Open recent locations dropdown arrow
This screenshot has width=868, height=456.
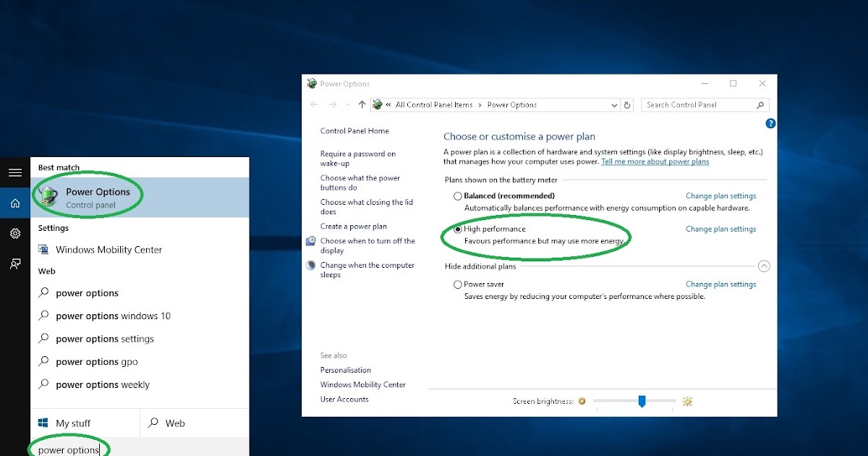(348, 105)
